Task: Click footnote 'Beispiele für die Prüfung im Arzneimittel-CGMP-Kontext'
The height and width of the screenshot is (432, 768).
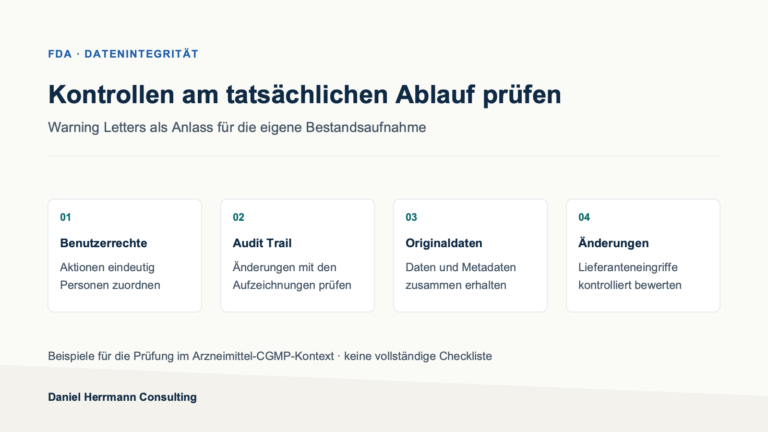Action: coord(191,356)
